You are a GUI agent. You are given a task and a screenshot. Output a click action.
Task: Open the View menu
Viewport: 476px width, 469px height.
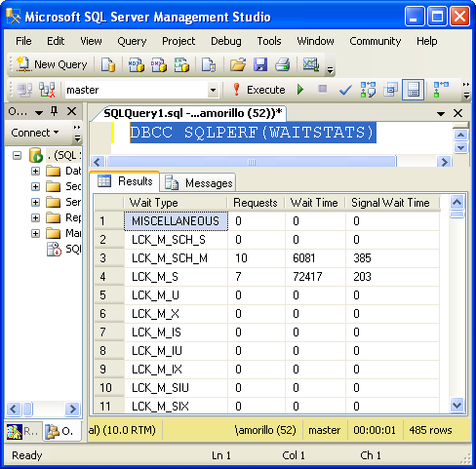(x=91, y=41)
